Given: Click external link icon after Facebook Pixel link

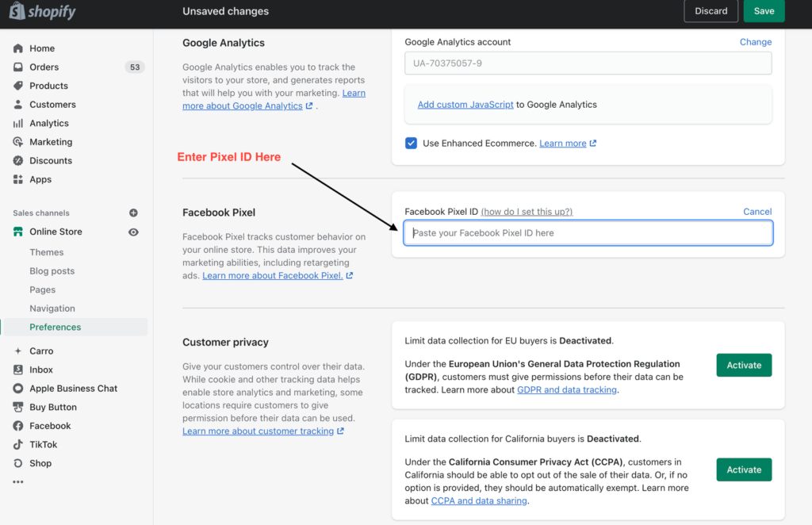Looking at the screenshot, I should tap(350, 275).
